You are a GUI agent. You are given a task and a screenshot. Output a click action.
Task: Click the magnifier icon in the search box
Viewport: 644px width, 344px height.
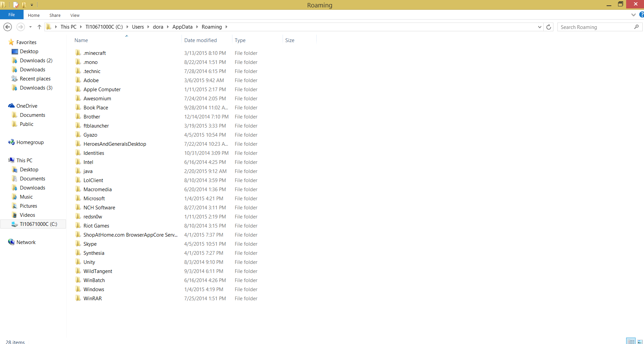(636, 27)
